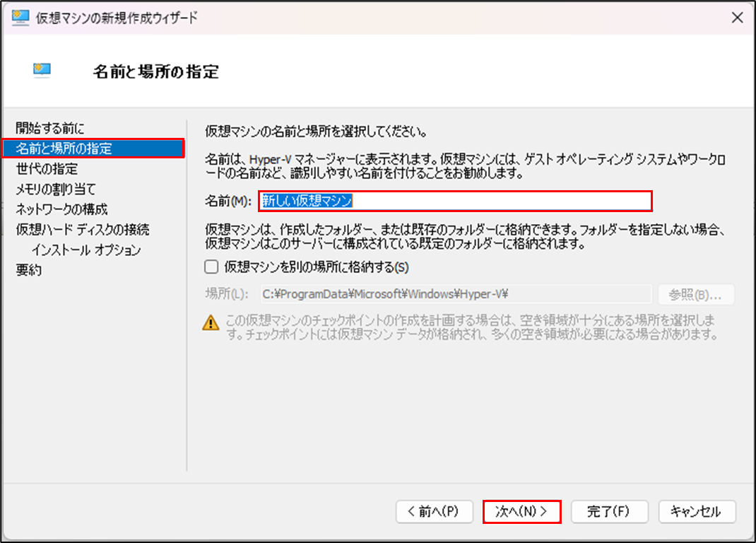Viewport: 756px width, 543px height.
Task: Jump to 要約 step
Action: point(28,270)
